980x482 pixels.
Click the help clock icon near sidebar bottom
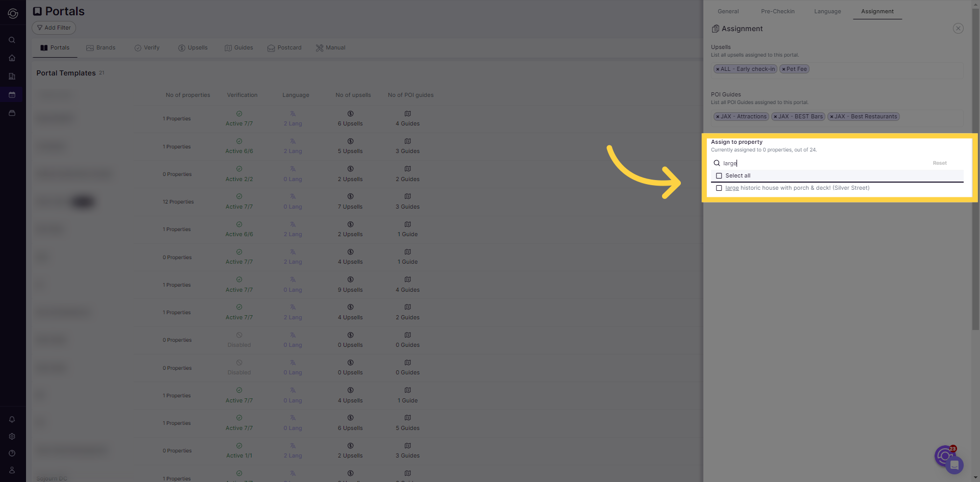(12, 453)
